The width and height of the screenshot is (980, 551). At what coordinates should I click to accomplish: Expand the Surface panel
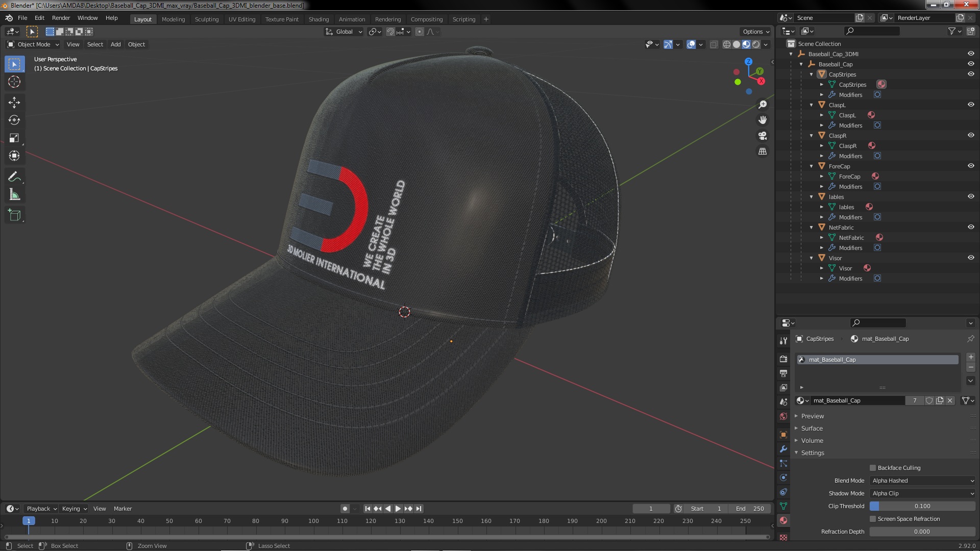[812, 429]
